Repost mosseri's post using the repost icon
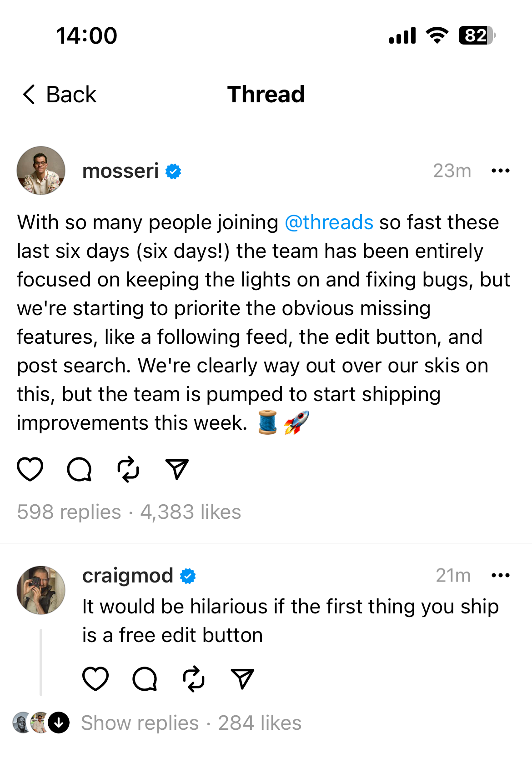 click(128, 469)
